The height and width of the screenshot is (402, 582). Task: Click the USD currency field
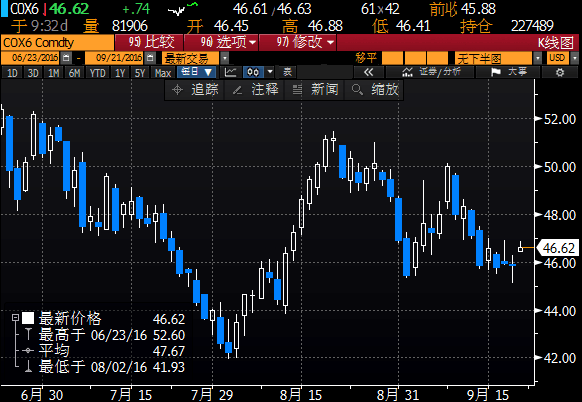[x=558, y=58]
